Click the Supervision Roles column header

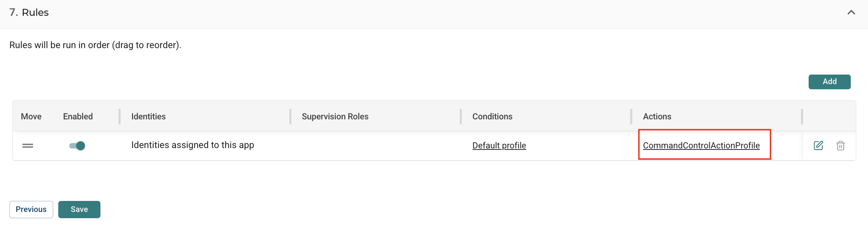(x=335, y=116)
